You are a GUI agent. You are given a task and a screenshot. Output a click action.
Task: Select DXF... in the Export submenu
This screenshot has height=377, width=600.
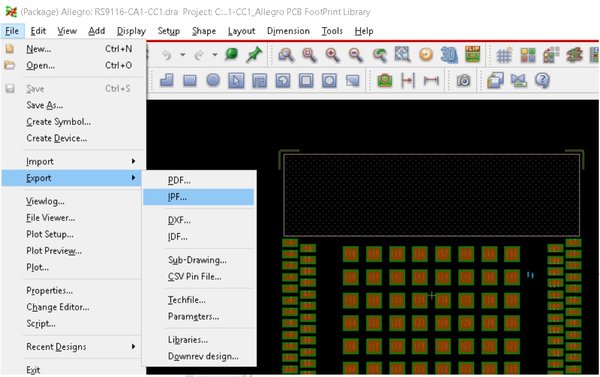click(x=198, y=220)
